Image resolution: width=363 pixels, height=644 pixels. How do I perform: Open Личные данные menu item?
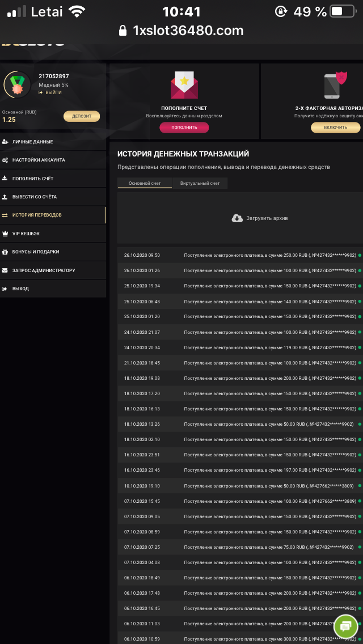(32, 142)
